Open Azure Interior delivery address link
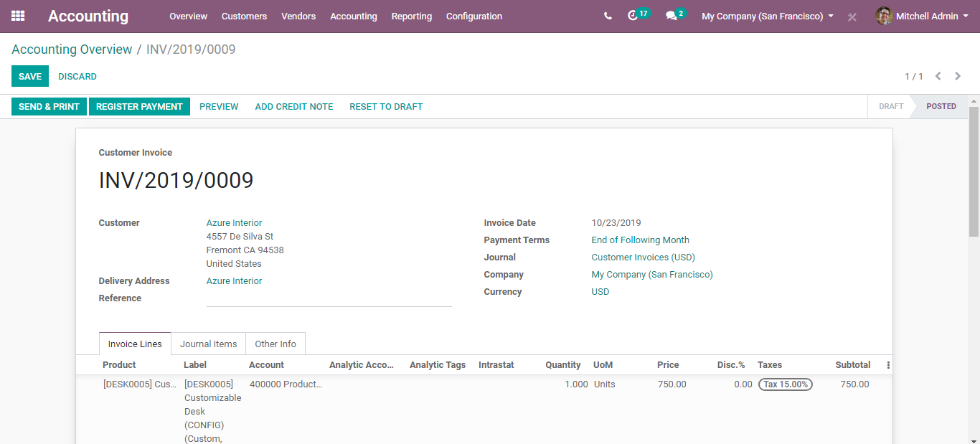980x444 pixels. 234,281
